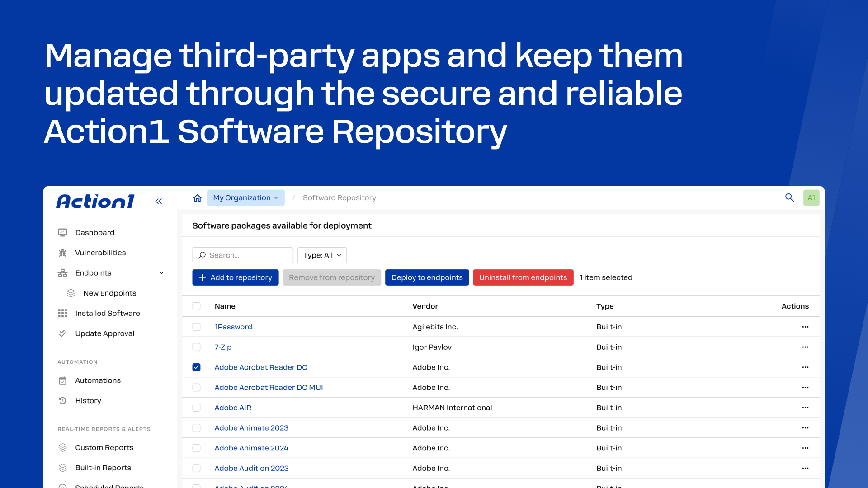
Task: Click the Installed Software grid icon
Action: (x=62, y=313)
